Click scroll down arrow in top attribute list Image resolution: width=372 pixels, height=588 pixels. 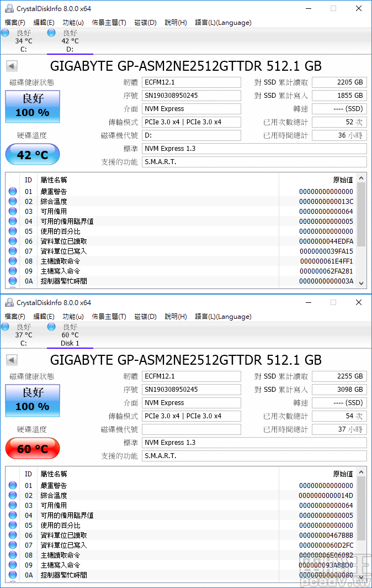tap(361, 283)
